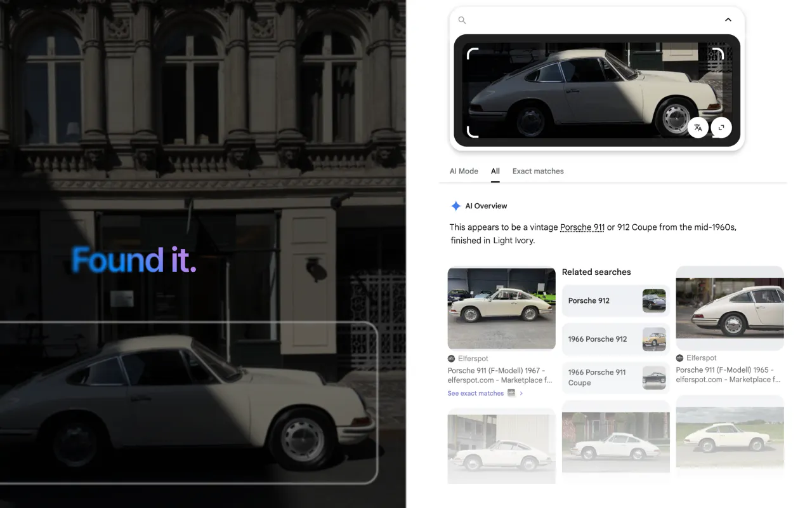Viewport: 812px width, 508px height.
Task: Click the cropped Porsche preview image
Action: pos(596,90)
